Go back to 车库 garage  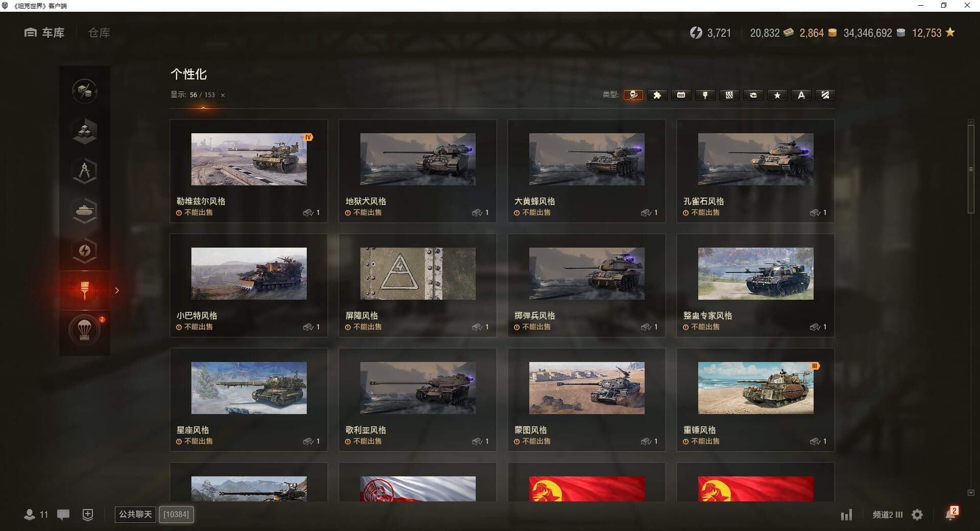tap(44, 33)
